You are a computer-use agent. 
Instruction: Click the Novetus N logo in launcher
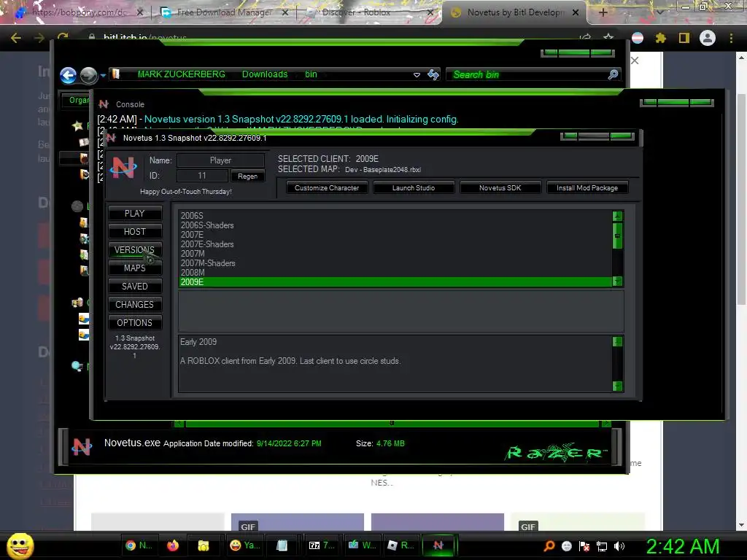tap(123, 168)
